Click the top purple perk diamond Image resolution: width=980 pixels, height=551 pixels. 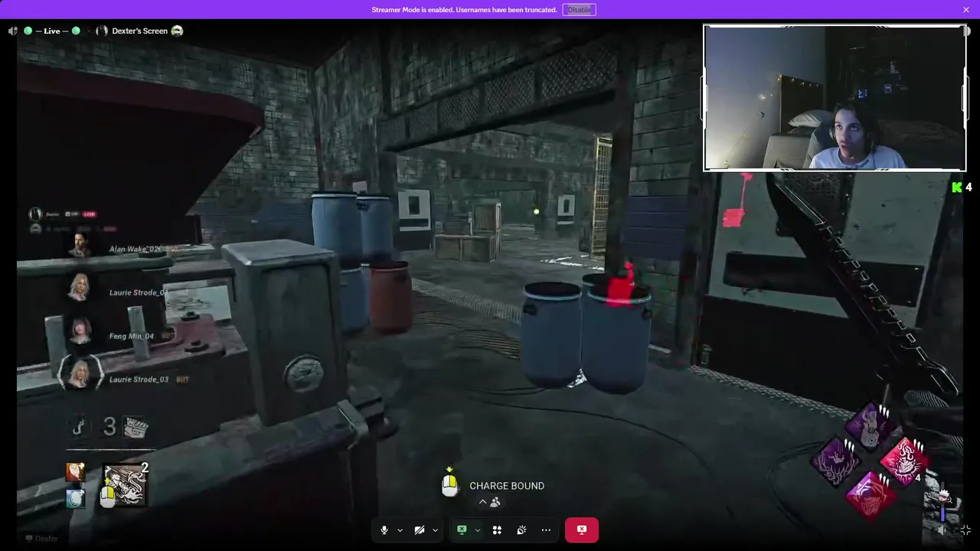(871, 425)
